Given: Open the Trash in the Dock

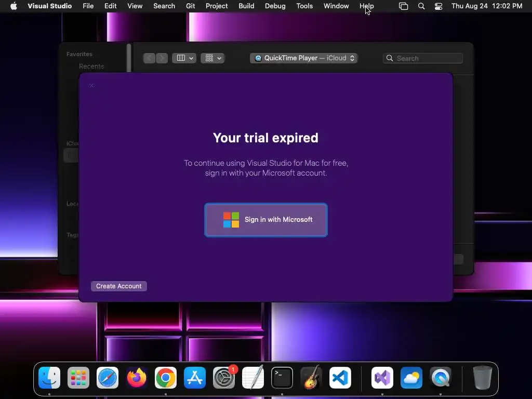Looking at the screenshot, I should click(x=483, y=378).
